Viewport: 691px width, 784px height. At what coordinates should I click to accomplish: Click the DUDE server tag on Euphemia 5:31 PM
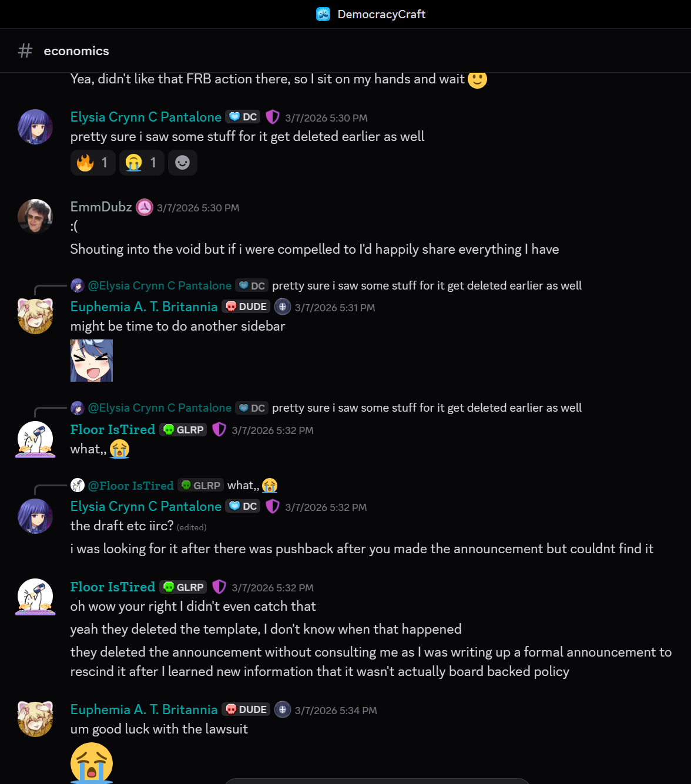246,307
